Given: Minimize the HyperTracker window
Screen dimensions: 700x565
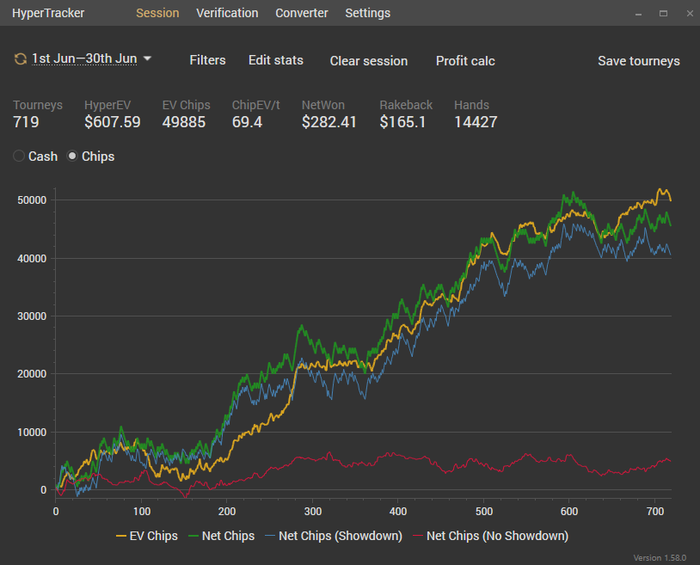Looking at the screenshot, I should 638,14.
